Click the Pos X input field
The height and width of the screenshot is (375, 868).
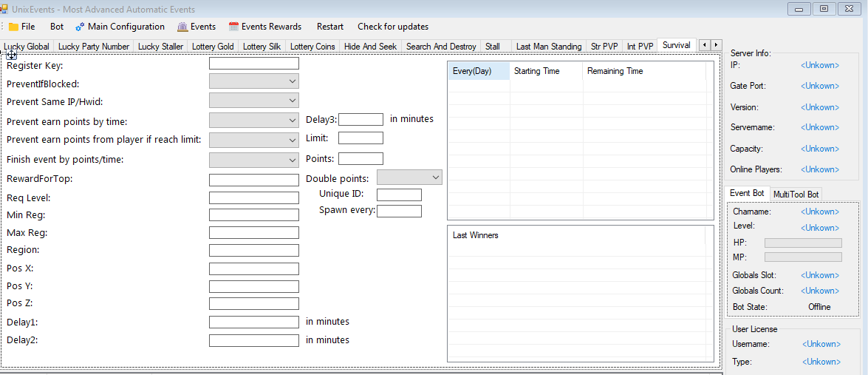[x=253, y=268]
